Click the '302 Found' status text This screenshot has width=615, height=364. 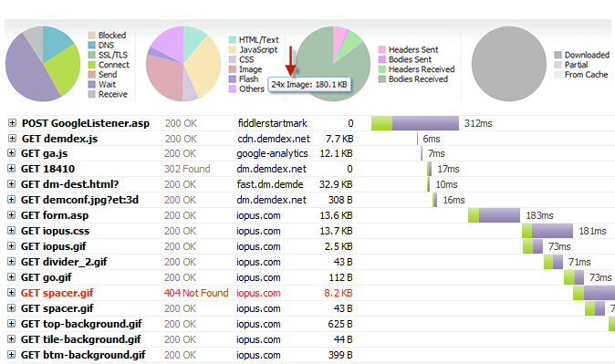pyautogui.click(x=187, y=169)
